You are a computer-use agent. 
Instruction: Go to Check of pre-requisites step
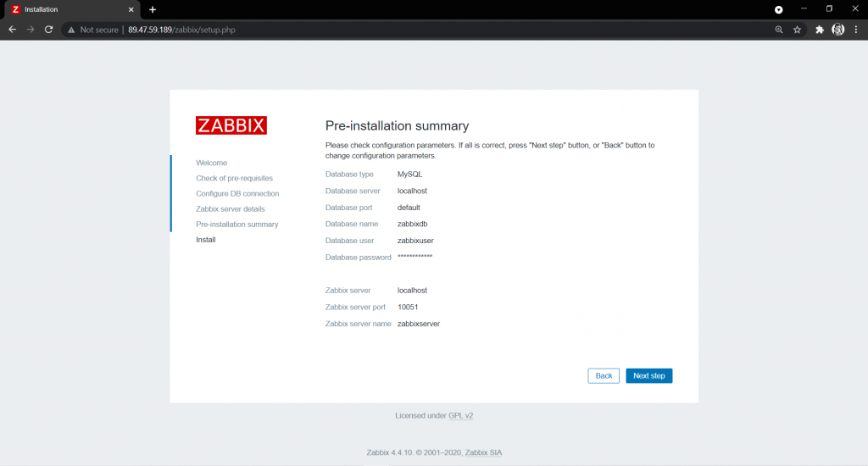click(x=234, y=178)
